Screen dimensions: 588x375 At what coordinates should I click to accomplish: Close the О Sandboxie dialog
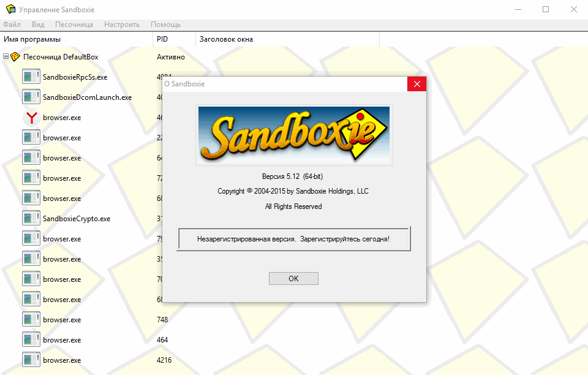coord(417,84)
